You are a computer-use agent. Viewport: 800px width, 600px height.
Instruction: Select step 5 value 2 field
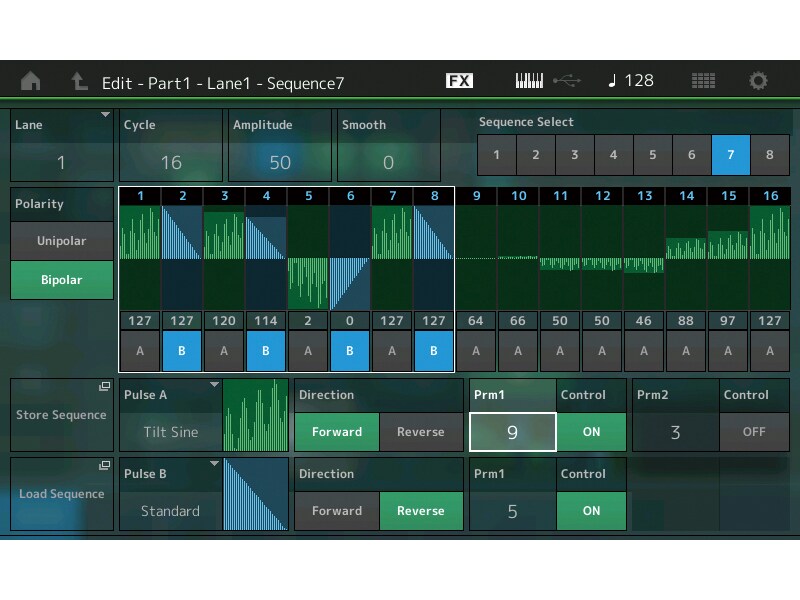[308, 321]
